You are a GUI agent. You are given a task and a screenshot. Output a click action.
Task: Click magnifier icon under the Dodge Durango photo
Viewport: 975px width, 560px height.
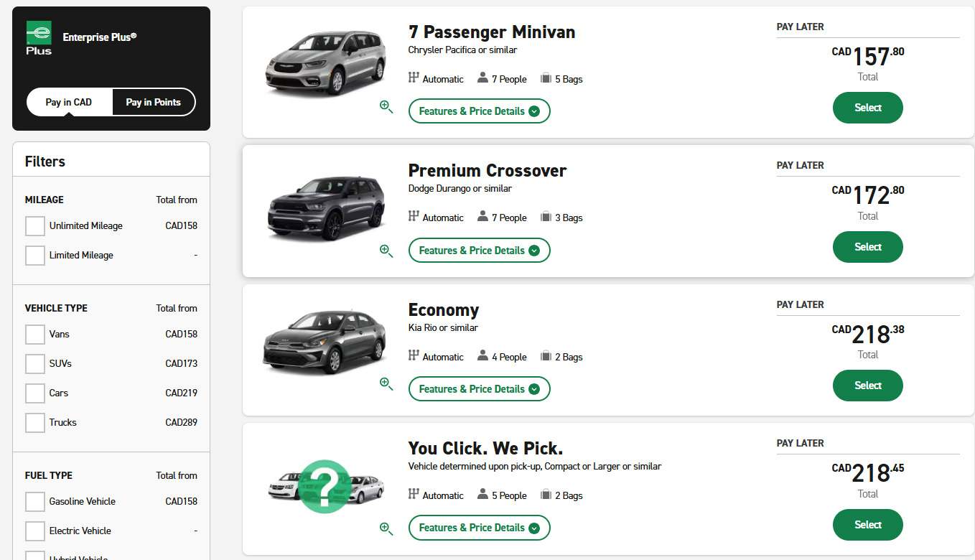(386, 251)
